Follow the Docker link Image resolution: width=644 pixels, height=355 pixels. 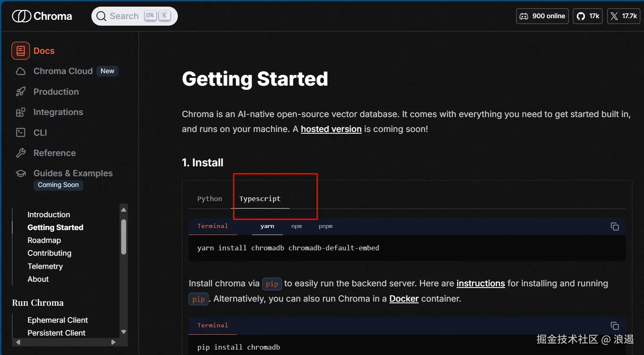(x=404, y=299)
